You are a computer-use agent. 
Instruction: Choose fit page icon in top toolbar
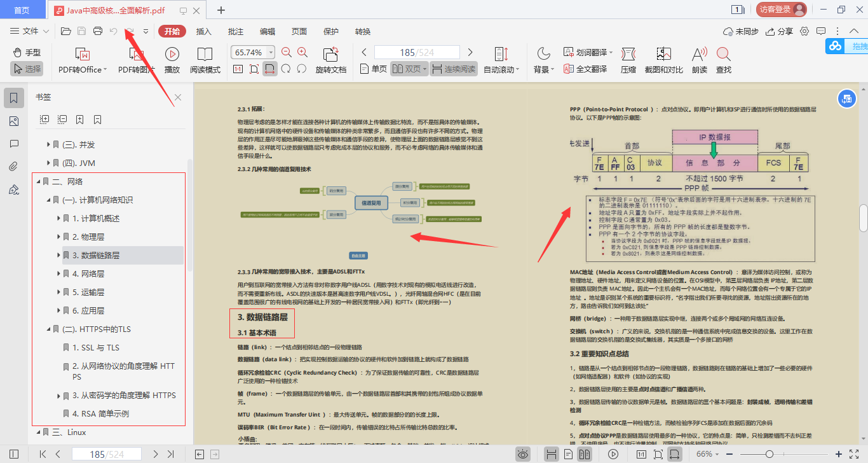click(254, 69)
